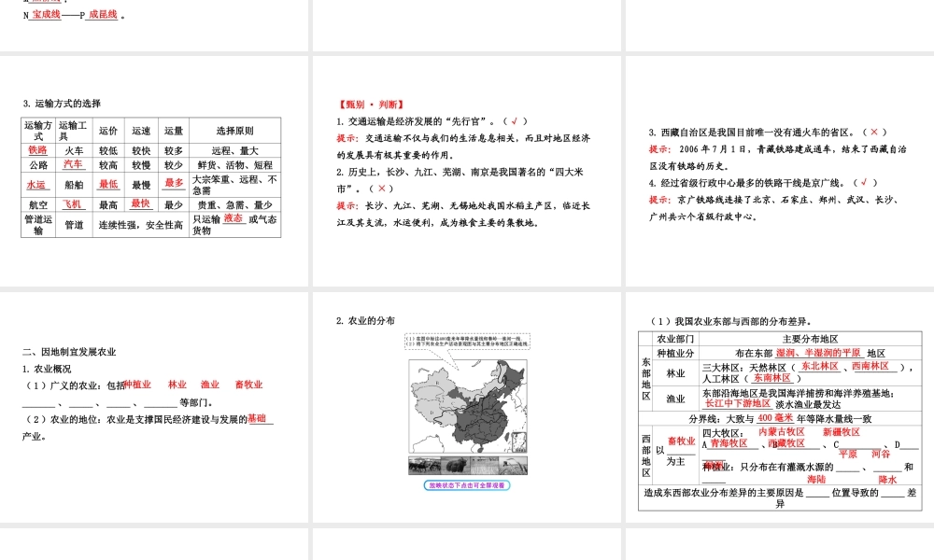Click the '火车' cell in transport table
Screen dimensions: 934x560
74,150
